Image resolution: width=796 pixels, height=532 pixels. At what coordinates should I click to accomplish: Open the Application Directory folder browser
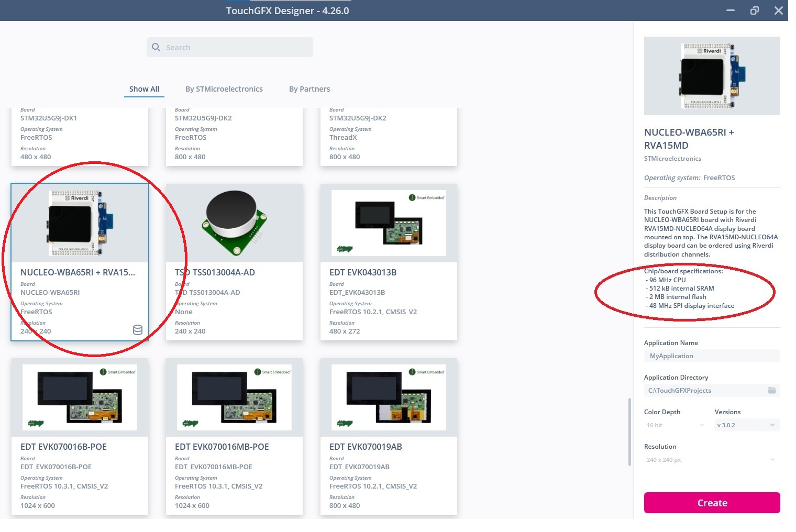pyautogui.click(x=772, y=390)
